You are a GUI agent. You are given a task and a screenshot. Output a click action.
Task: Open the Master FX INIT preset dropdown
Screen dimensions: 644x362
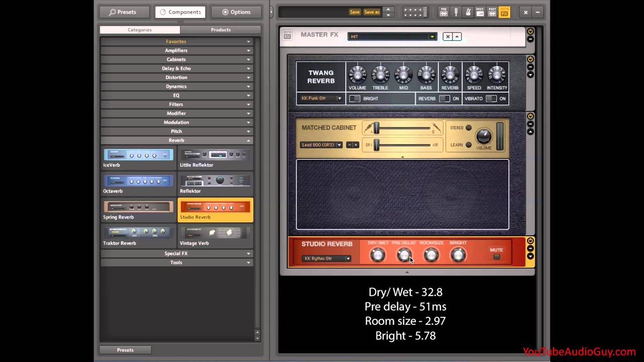coord(392,37)
